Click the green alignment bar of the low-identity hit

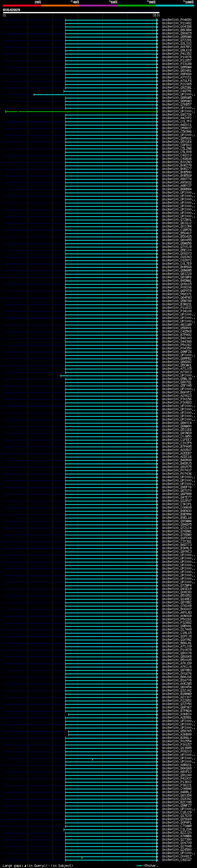point(82,111)
